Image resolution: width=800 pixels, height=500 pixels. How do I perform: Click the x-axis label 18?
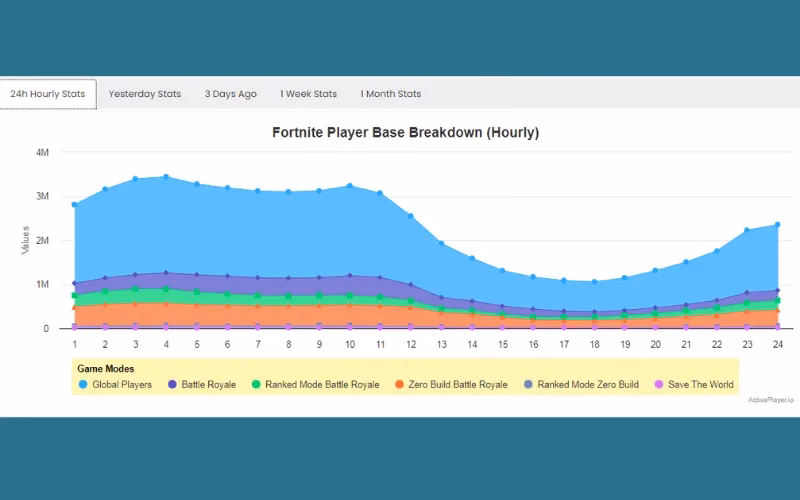pos(594,345)
